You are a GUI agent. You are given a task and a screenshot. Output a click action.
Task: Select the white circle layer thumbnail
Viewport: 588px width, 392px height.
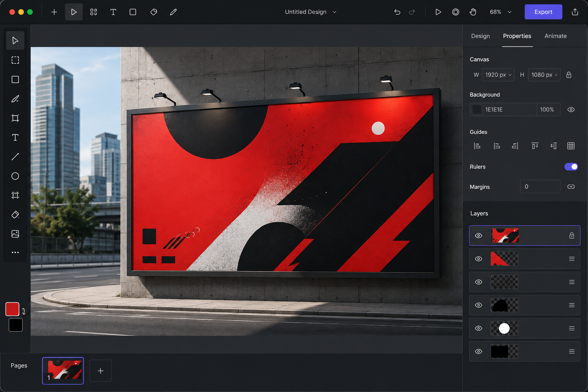pyautogui.click(x=504, y=328)
